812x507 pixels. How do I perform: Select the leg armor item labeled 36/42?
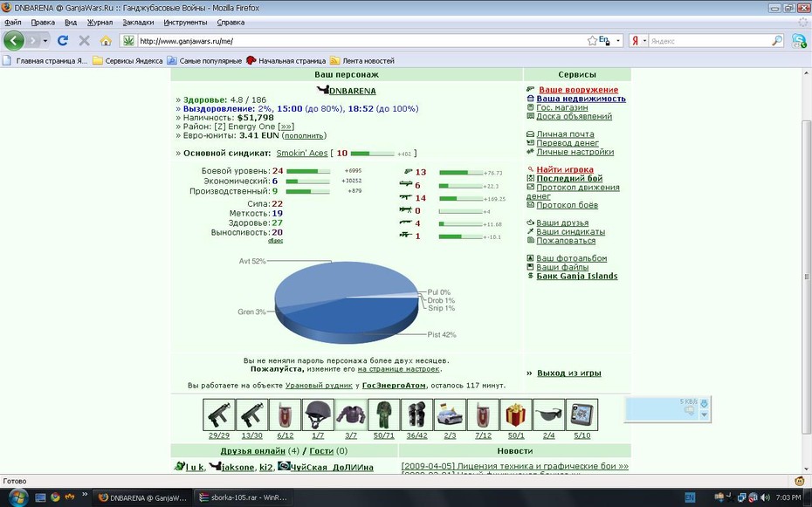coord(416,415)
